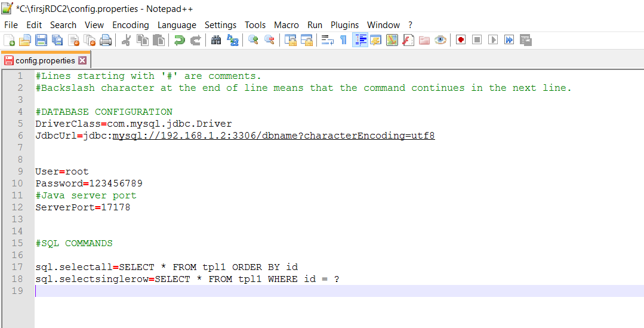Toggle show all characters pilcrow icon
Viewport: 644px width, 328px height.
[343, 40]
